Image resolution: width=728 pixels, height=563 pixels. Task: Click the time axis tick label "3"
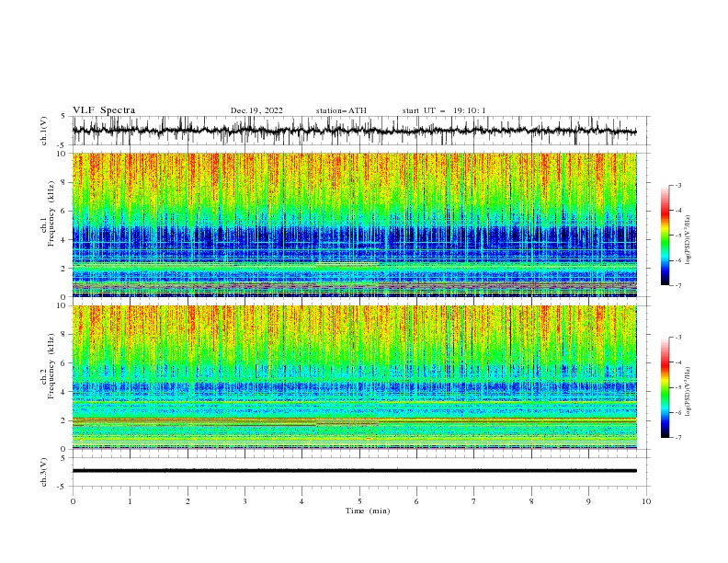(245, 501)
